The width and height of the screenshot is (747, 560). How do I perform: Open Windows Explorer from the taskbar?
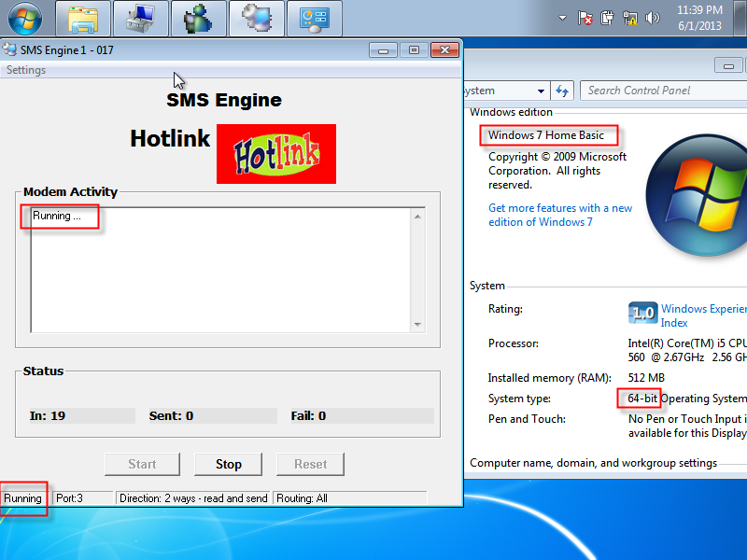point(84,18)
